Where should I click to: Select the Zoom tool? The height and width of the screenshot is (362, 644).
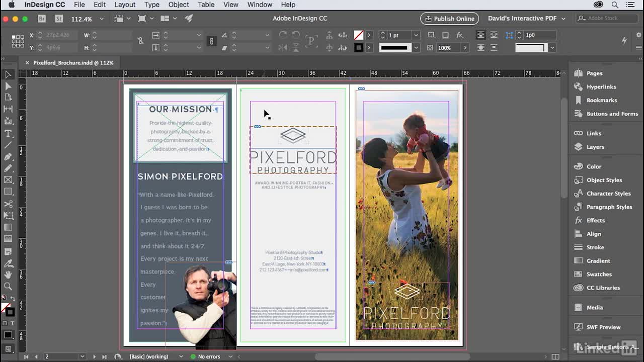coord(8,286)
